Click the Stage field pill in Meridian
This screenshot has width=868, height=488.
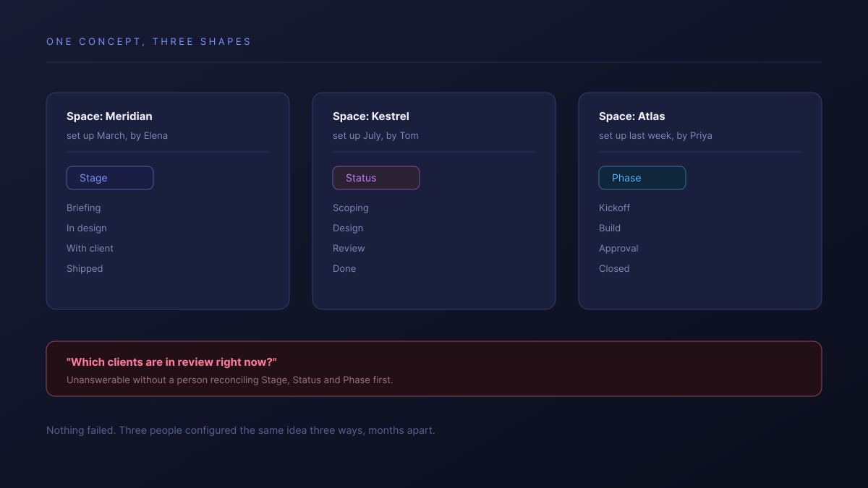[110, 178]
